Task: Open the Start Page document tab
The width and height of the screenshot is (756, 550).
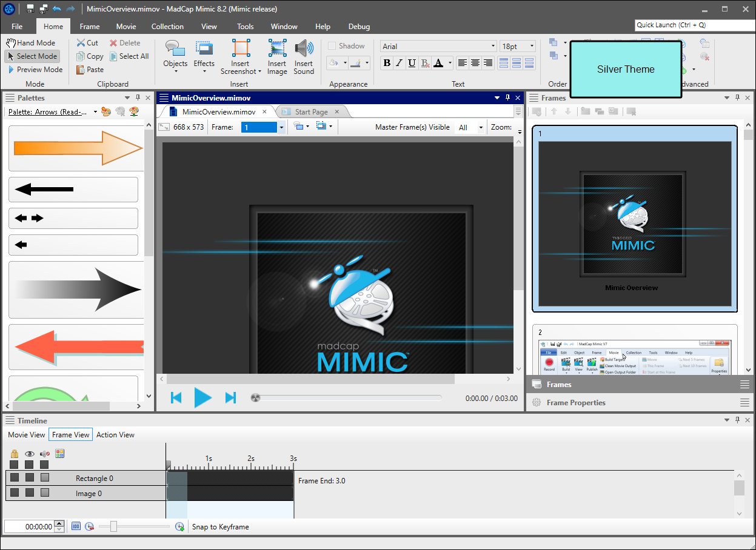Action: [x=312, y=112]
